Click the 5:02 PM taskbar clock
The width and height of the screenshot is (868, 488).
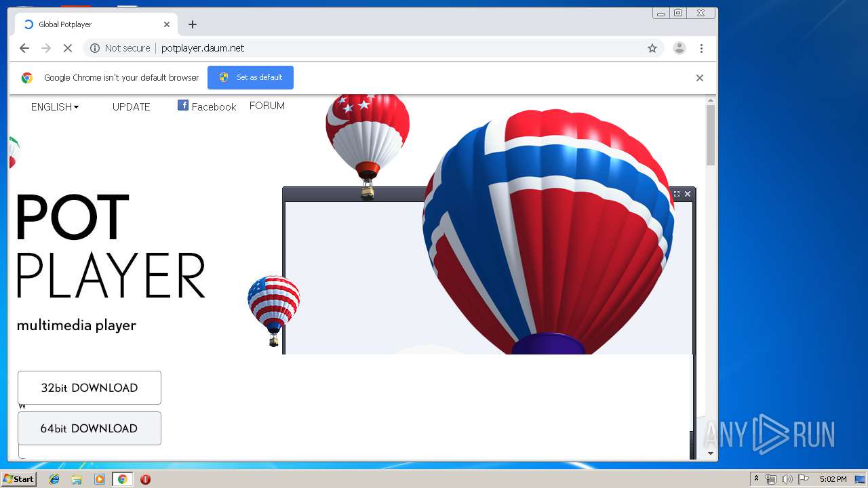833,479
